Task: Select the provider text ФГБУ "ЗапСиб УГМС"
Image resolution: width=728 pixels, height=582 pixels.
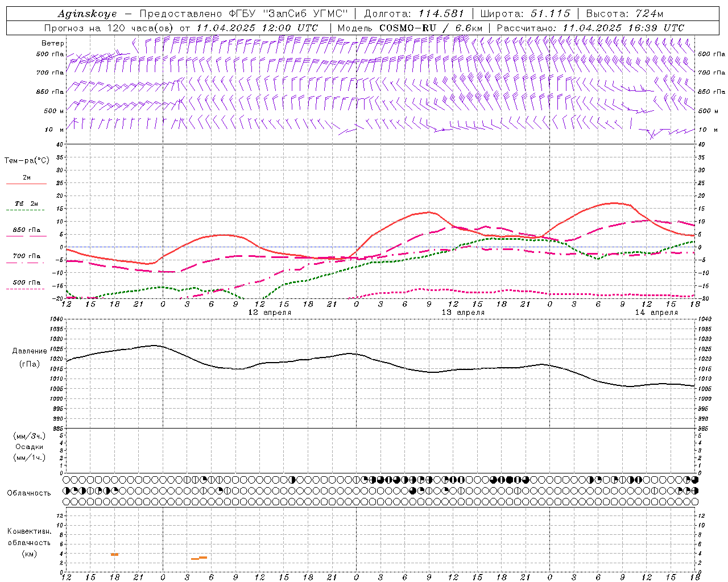Action: point(289,14)
